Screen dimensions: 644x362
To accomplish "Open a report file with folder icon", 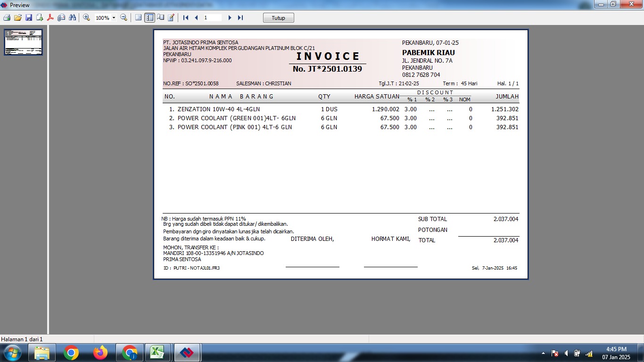I will (17, 17).
